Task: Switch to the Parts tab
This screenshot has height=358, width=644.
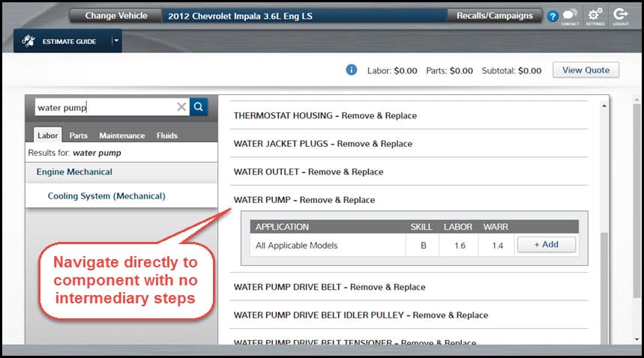Action: (79, 136)
